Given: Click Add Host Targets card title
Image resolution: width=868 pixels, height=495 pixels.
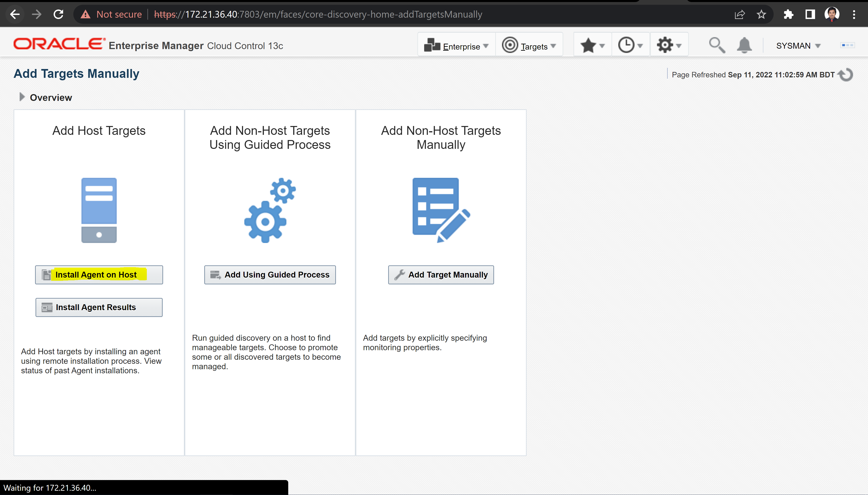Looking at the screenshot, I should pyautogui.click(x=99, y=131).
